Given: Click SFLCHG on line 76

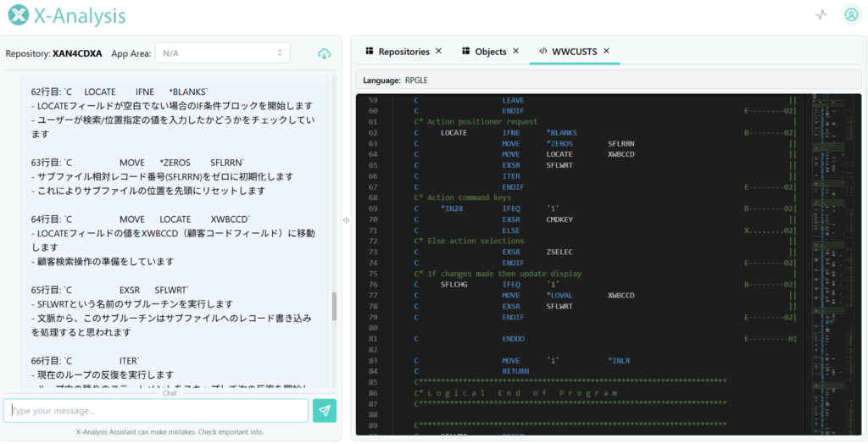Looking at the screenshot, I should tap(454, 285).
